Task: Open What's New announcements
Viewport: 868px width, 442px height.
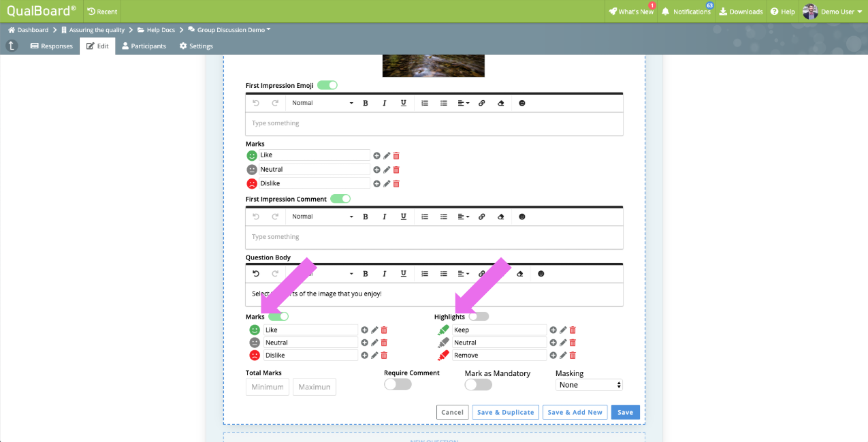Action: pos(631,12)
